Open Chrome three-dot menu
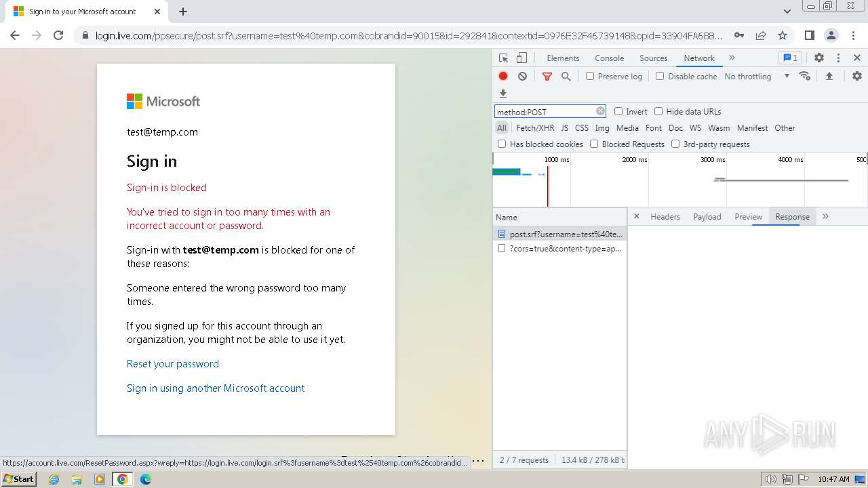 (x=853, y=35)
